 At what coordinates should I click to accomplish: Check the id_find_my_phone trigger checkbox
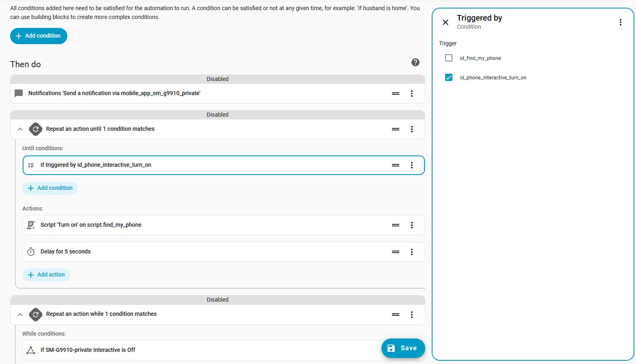coord(449,58)
